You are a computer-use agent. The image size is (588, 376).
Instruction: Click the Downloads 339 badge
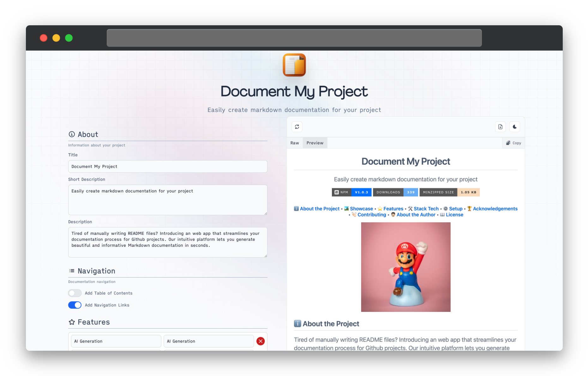click(395, 192)
